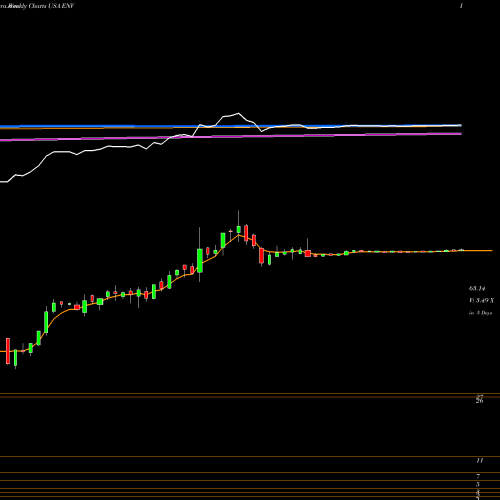The width and height of the screenshot is (500, 500).
Task: Click the tallest green candle with long wick
Action: point(200,260)
